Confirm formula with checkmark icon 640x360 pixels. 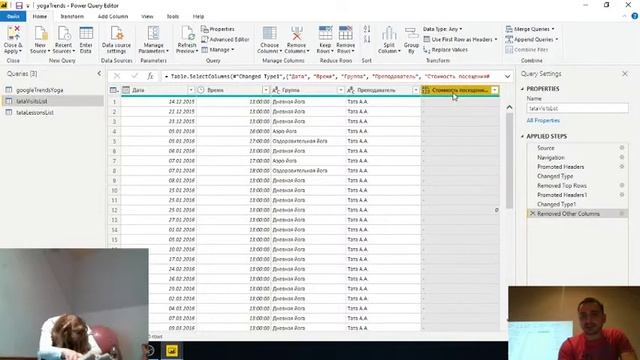134,76
